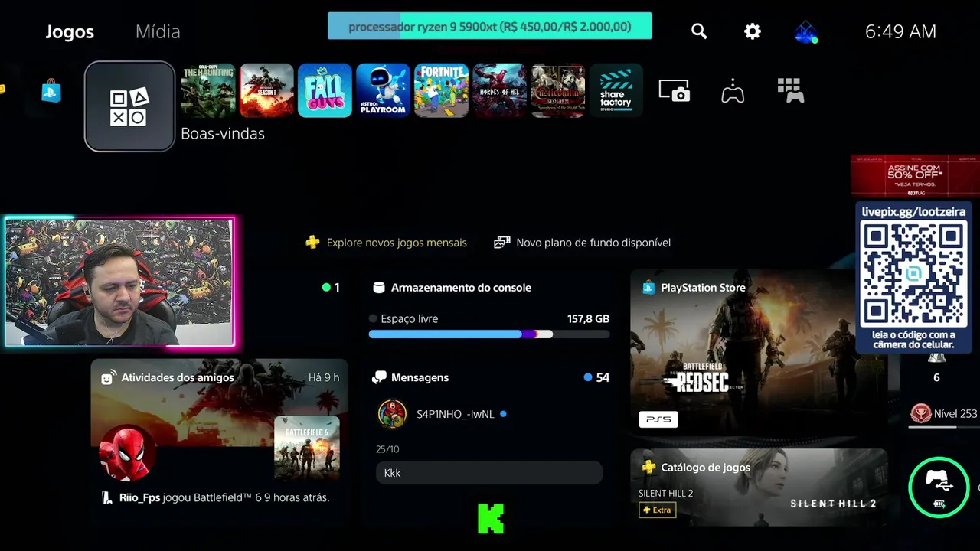The image size is (980, 551).
Task: Click the Spider-Man avatar of Riio_Fps
Action: tap(127, 453)
